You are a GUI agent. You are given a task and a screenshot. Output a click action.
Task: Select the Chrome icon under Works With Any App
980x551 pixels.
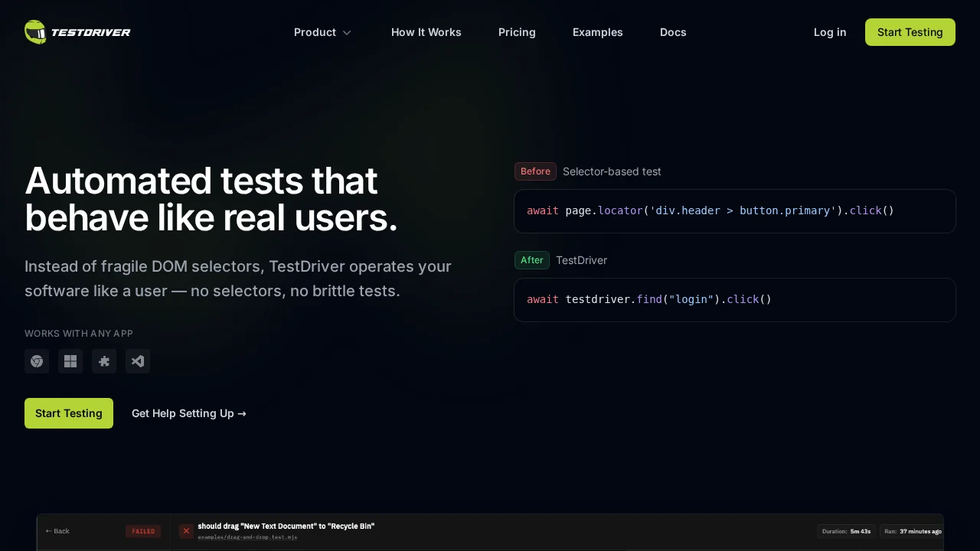[37, 361]
